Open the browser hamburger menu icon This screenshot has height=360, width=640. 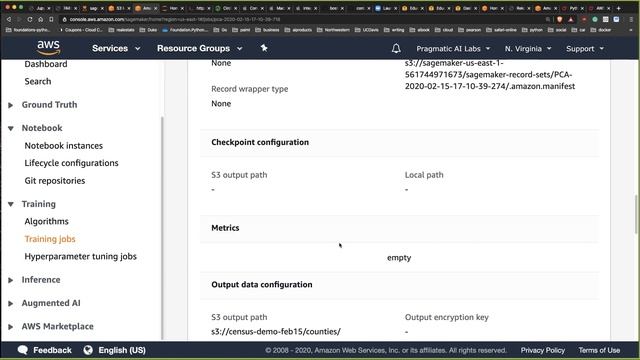(631, 19)
